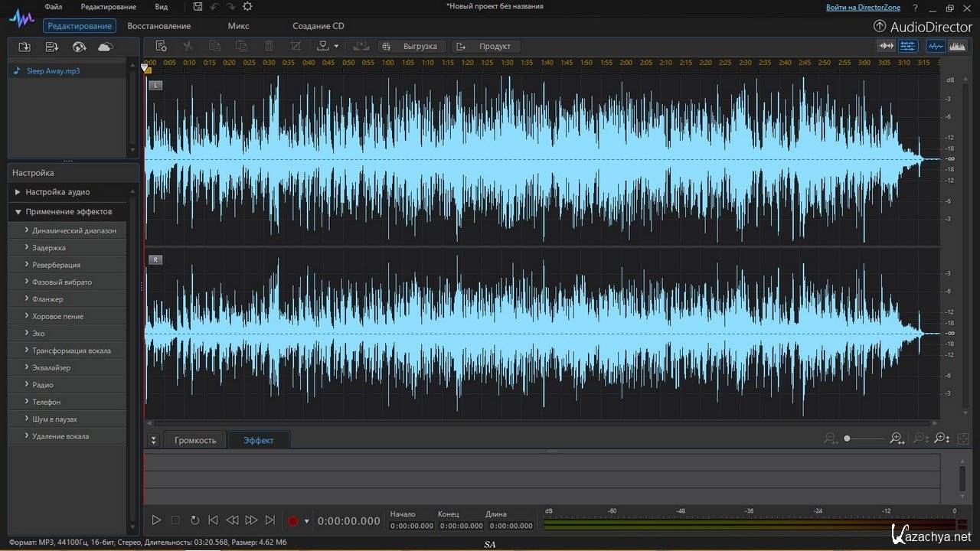Jump to the start of the track
This screenshot has width=980, height=551.
pos(214,520)
